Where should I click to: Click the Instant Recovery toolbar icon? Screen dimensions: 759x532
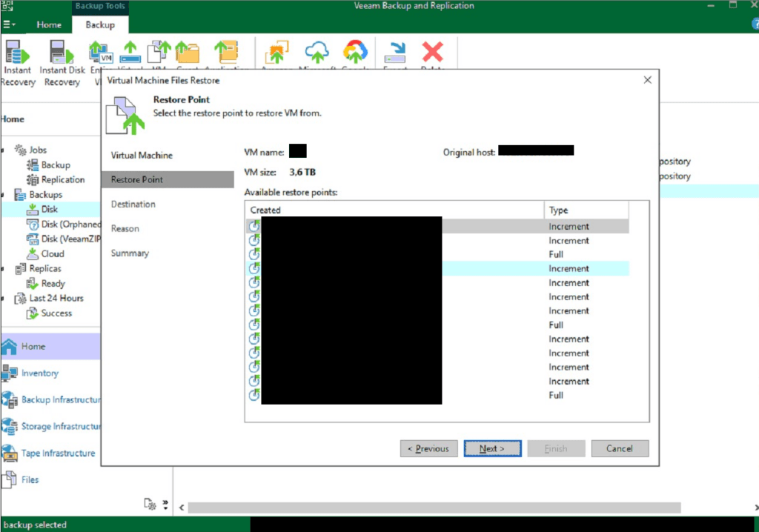[x=16, y=53]
